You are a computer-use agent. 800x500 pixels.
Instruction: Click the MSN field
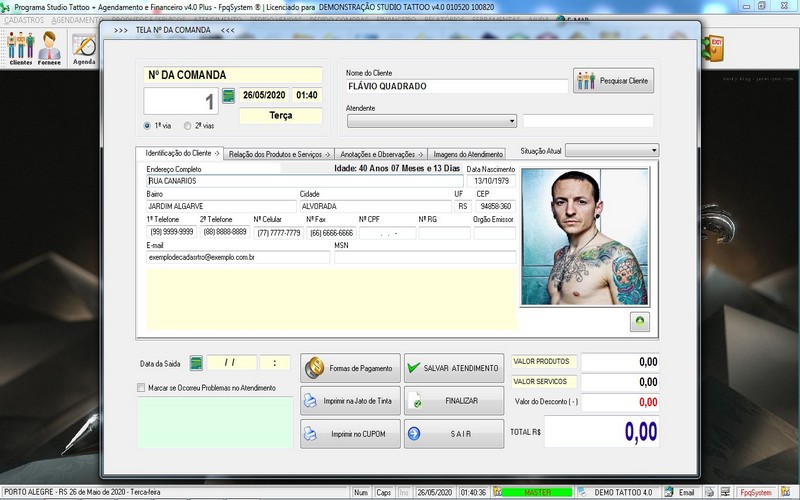pyautogui.click(x=425, y=258)
